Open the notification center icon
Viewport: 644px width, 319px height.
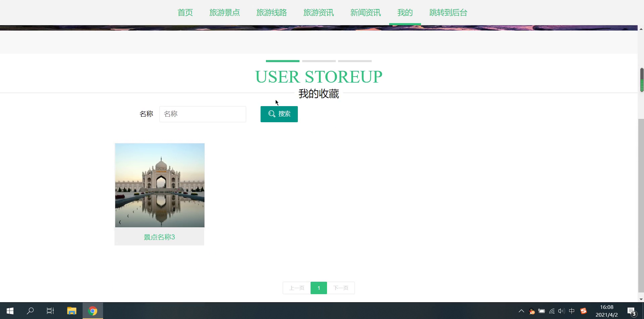coord(632,311)
